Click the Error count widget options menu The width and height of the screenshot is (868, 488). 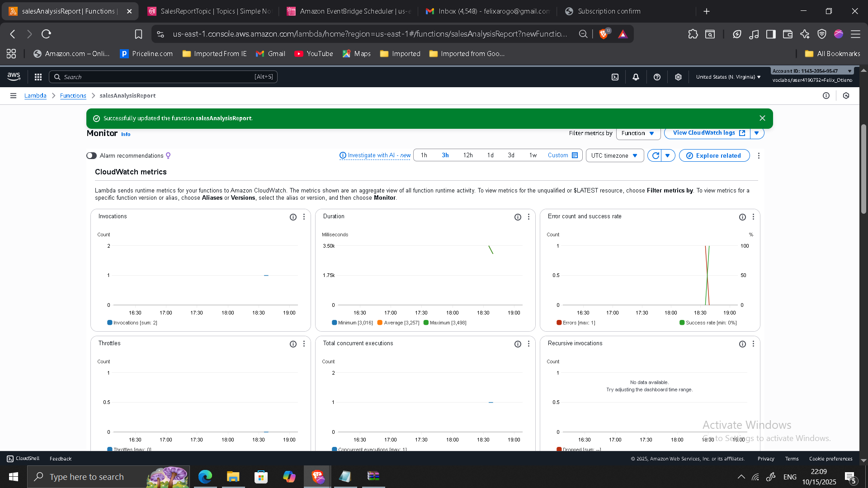point(753,217)
